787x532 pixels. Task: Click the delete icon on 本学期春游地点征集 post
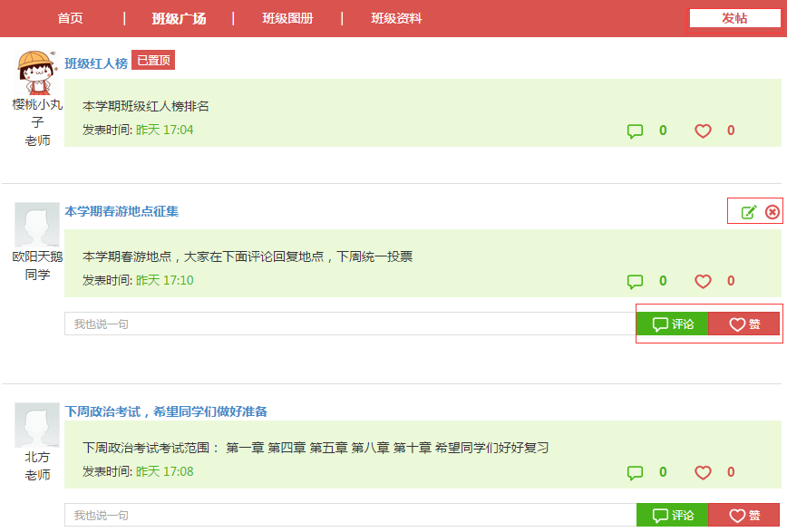coord(772,212)
